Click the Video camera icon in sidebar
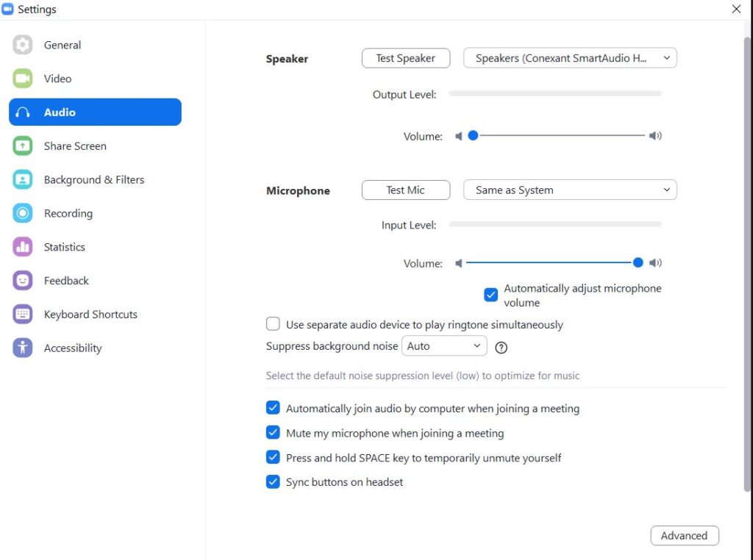The width and height of the screenshot is (753, 560). click(23, 79)
